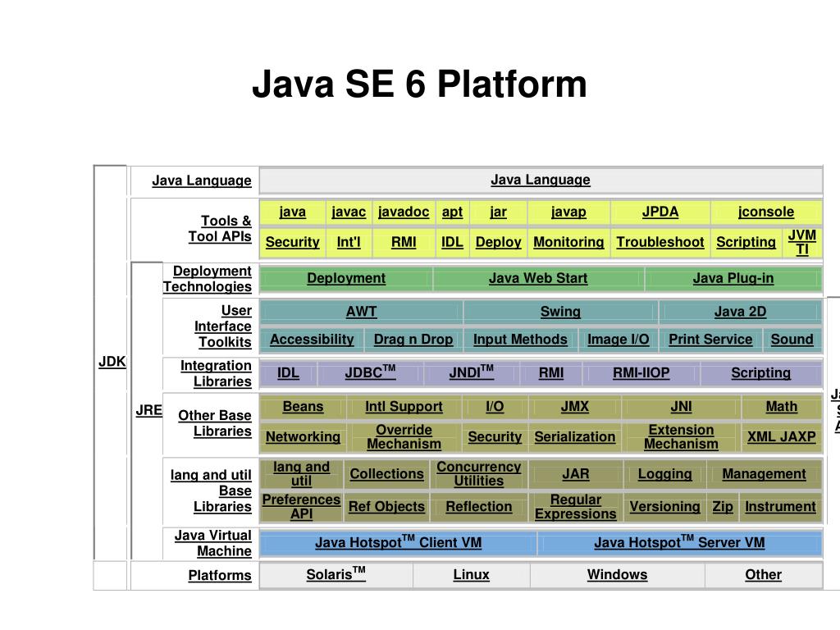Open the JRE link
Screen dimensions: 840x630
pyautogui.click(x=149, y=410)
